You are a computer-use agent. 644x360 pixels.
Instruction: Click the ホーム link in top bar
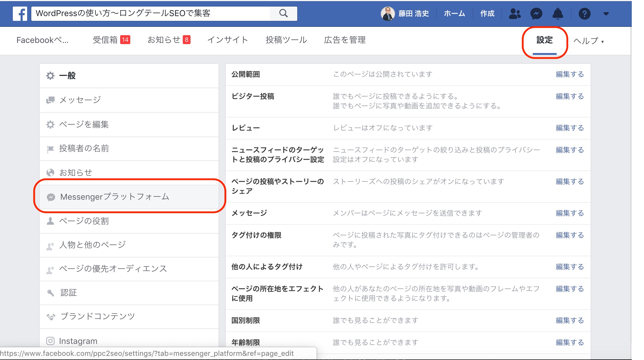point(454,14)
